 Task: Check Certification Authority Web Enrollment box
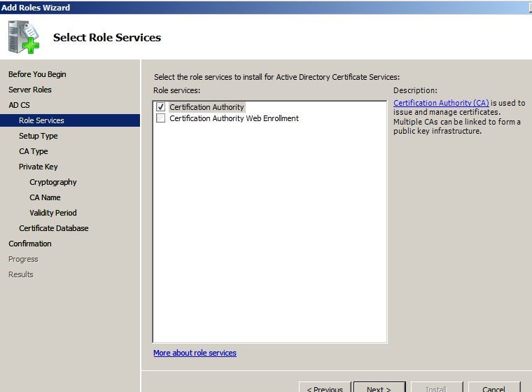161,118
